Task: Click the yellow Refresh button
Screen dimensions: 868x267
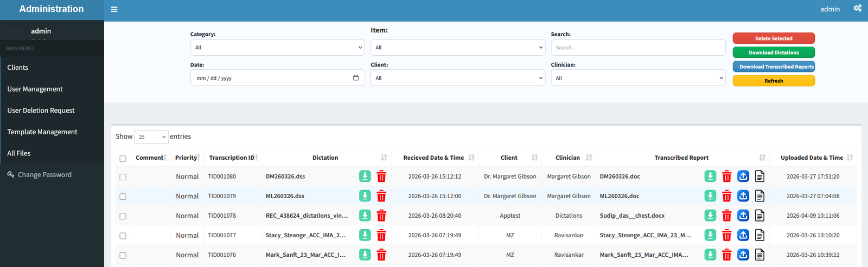Action: click(774, 81)
